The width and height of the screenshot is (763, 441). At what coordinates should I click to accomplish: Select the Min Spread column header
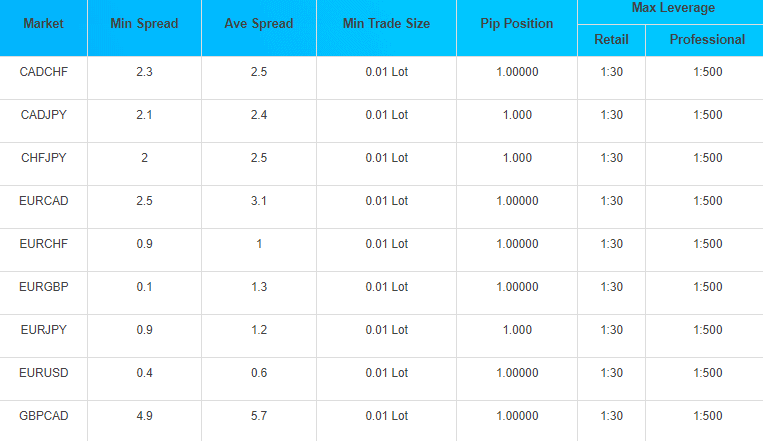[x=144, y=23]
